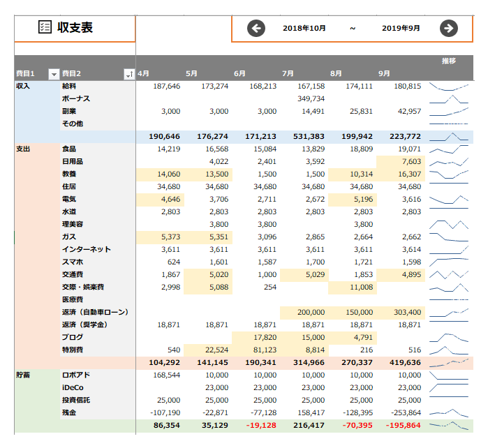Image resolution: width=488 pixels, height=448 pixels.
Task: Click 残金 value 158,417 in 7月
Action: click(311, 412)
